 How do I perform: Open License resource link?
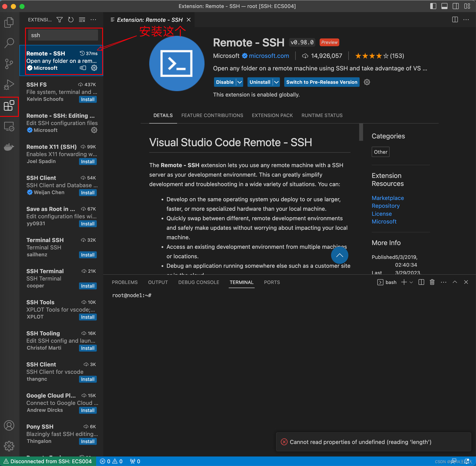(x=382, y=214)
